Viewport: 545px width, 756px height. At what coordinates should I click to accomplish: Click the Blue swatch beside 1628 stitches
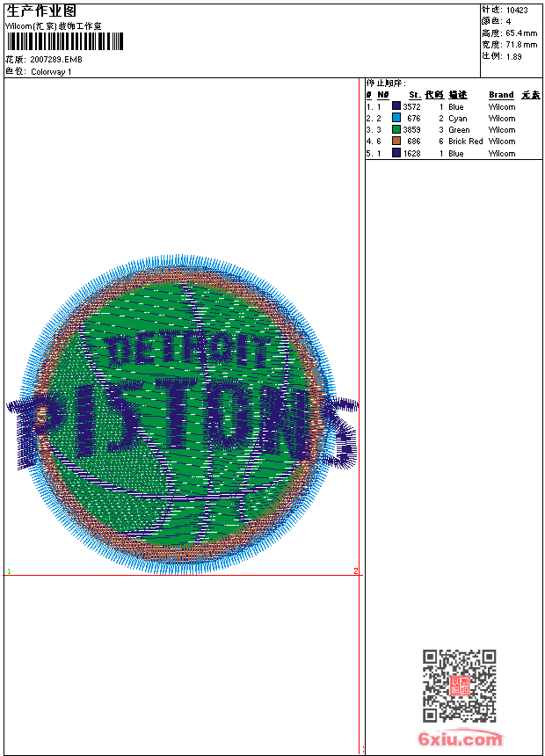click(396, 153)
